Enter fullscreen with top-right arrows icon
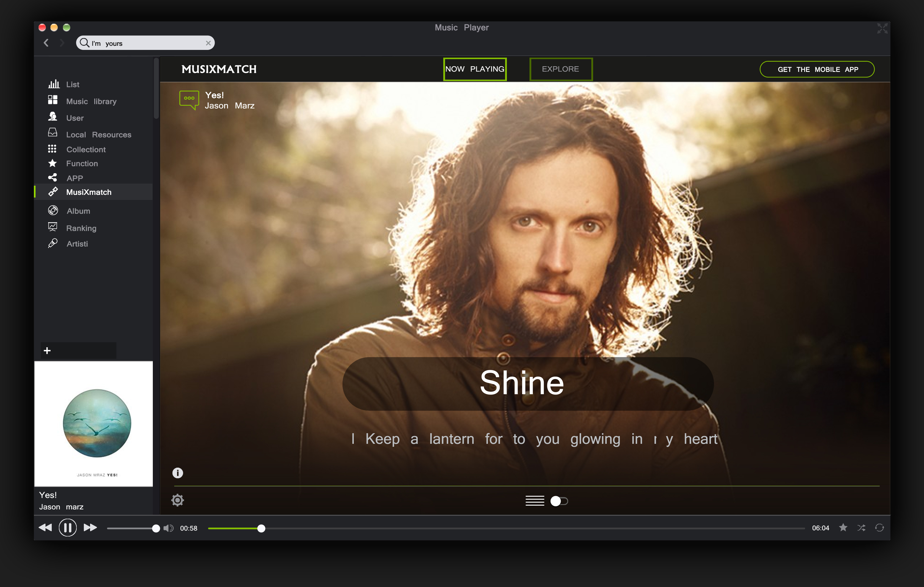 [882, 28]
